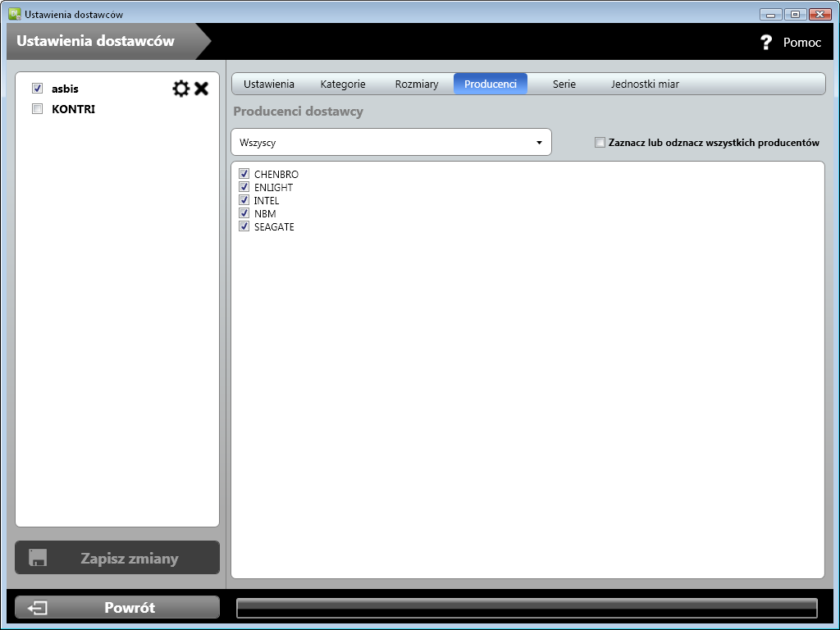Click the app icon in title bar
This screenshot has height=630, width=840.
[15, 14]
